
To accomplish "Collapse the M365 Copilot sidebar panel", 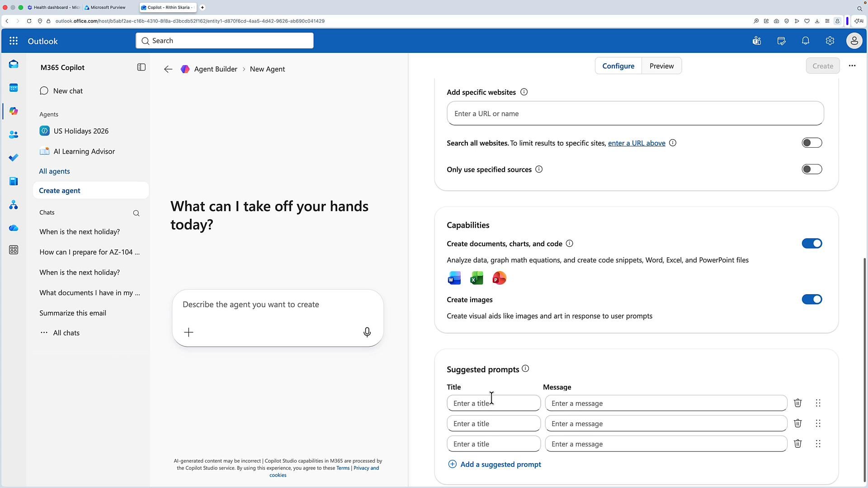I will (x=141, y=67).
